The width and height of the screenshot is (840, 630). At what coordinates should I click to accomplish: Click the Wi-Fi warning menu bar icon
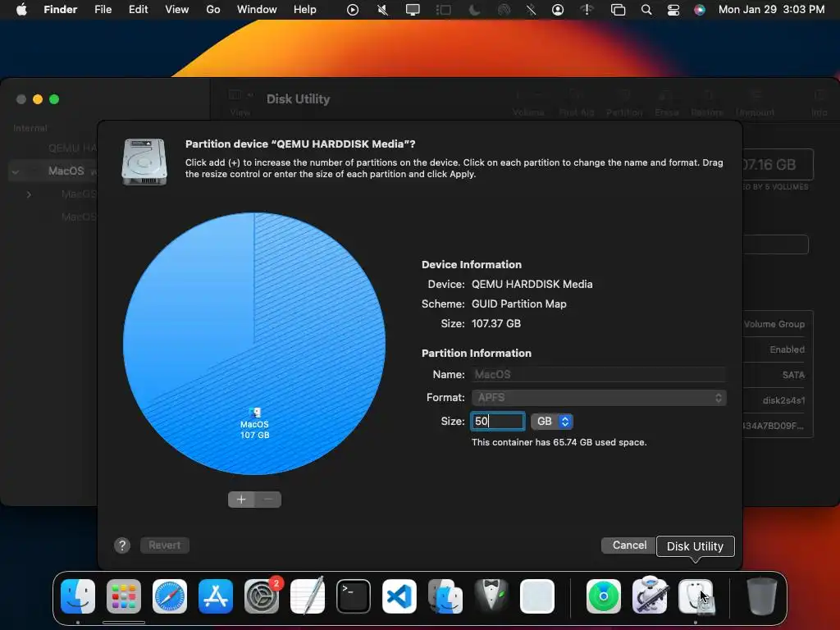click(x=587, y=9)
